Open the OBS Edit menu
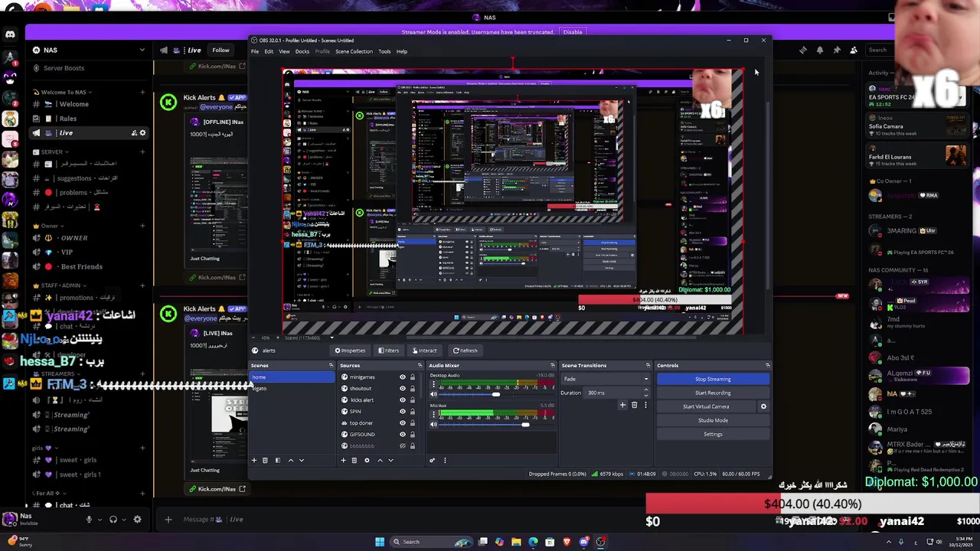The width and height of the screenshot is (980, 551). coord(269,51)
